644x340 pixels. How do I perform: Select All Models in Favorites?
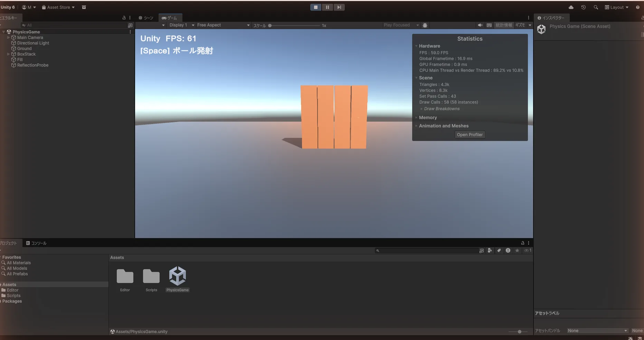[x=17, y=268]
